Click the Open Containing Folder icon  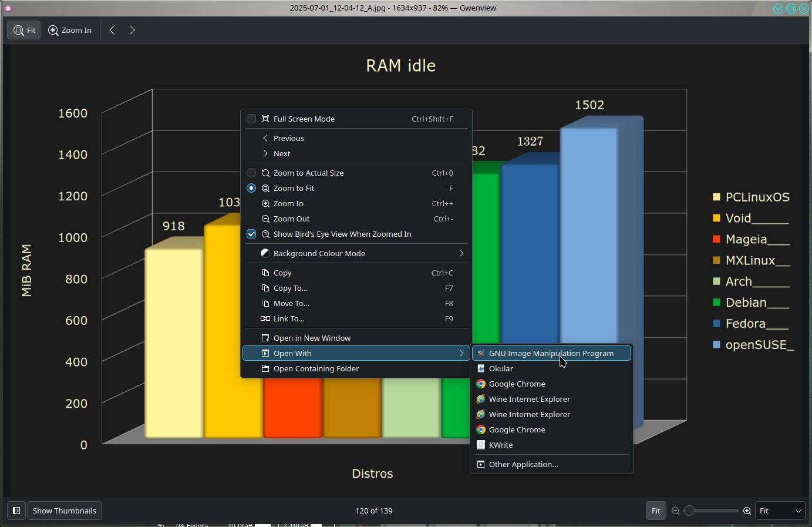pos(265,368)
